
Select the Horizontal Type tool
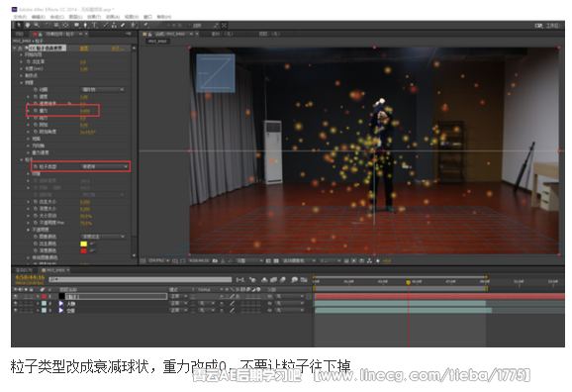pos(94,25)
